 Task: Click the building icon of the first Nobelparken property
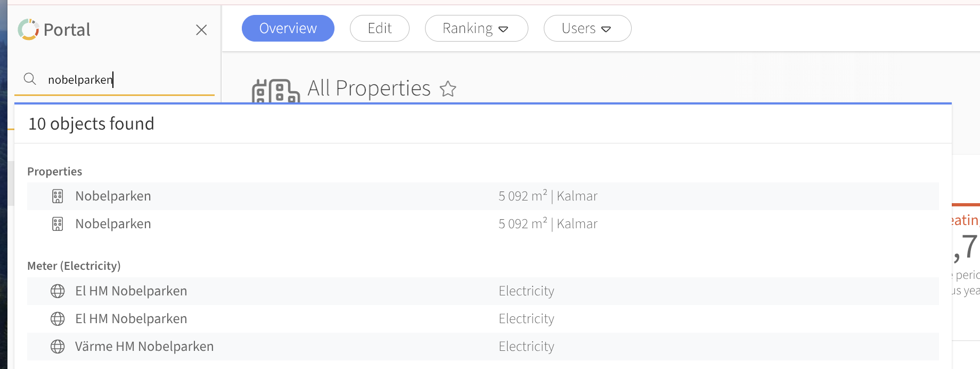pos(58,196)
